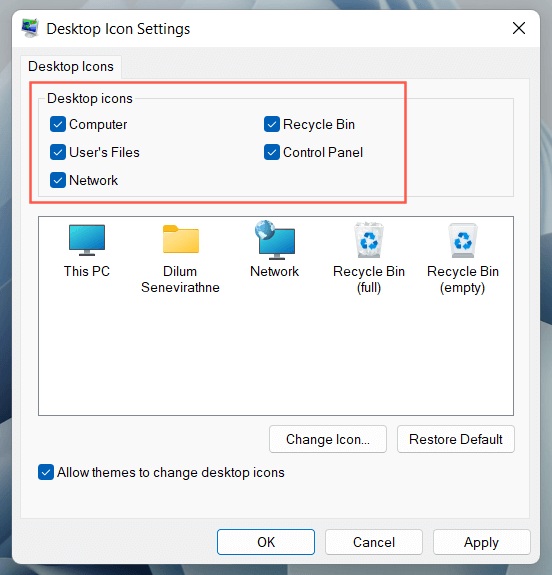
Task: Uncheck the Recycle Bin checkbox
Action: [272, 124]
